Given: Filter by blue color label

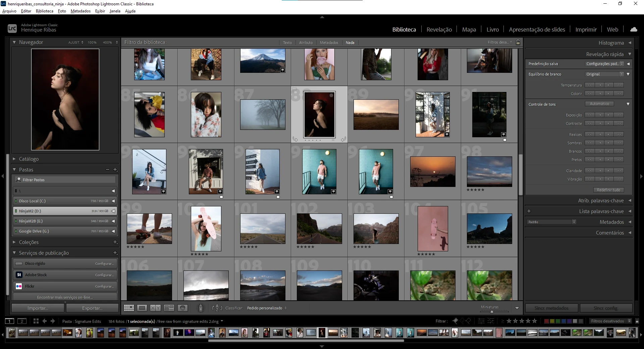Looking at the screenshot, I should pyautogui.click(x=563, y=321).
